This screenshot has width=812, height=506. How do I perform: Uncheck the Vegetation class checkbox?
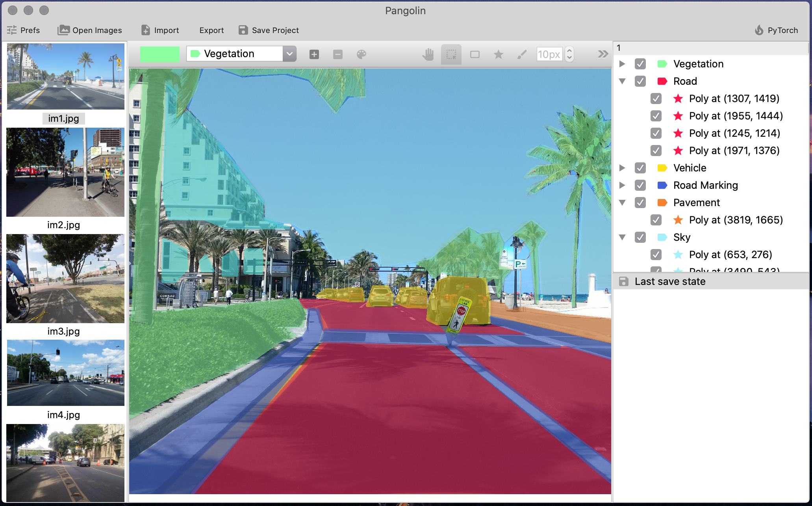(x=640, y=64)
